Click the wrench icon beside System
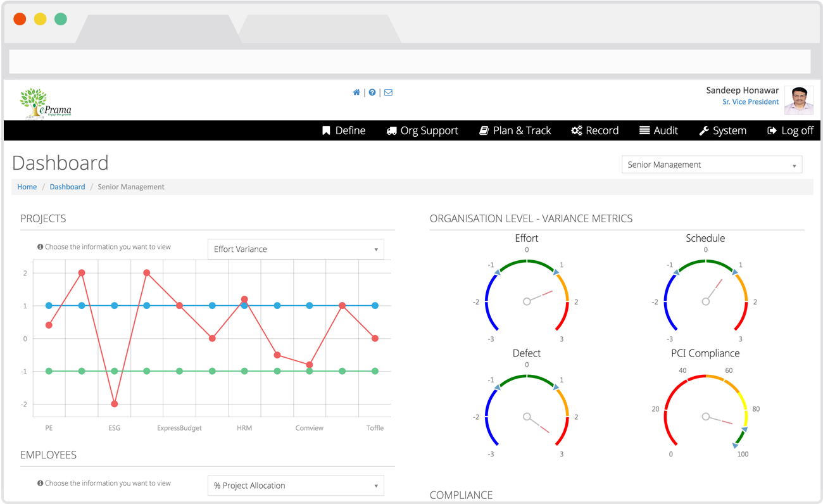823x504 pixels. [x=703, y=130]
